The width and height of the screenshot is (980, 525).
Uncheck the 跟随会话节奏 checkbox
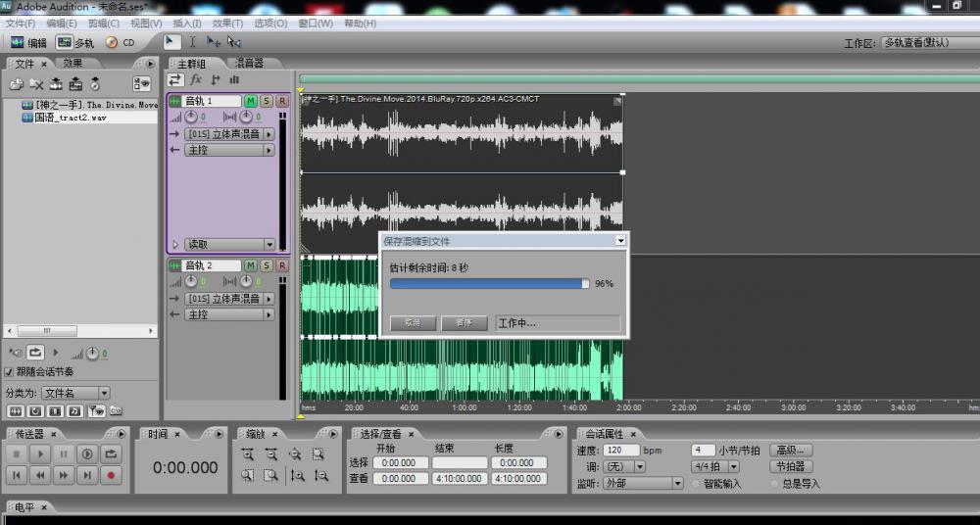8,372
